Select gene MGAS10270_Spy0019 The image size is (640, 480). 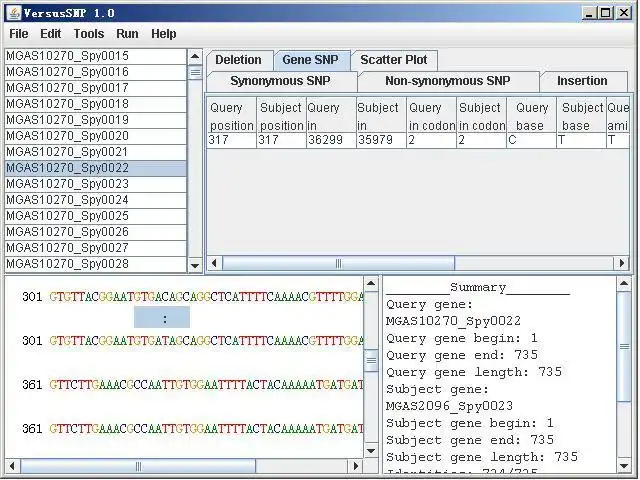coord(96,120)
